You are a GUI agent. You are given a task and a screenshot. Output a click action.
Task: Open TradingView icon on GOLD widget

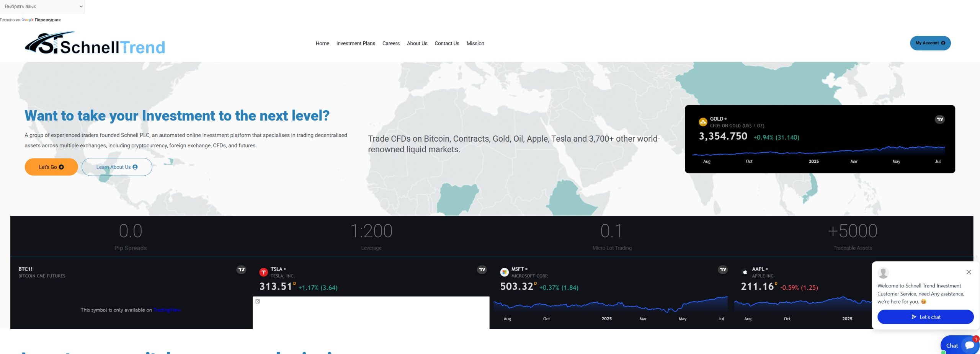click(x=939, y=119)
